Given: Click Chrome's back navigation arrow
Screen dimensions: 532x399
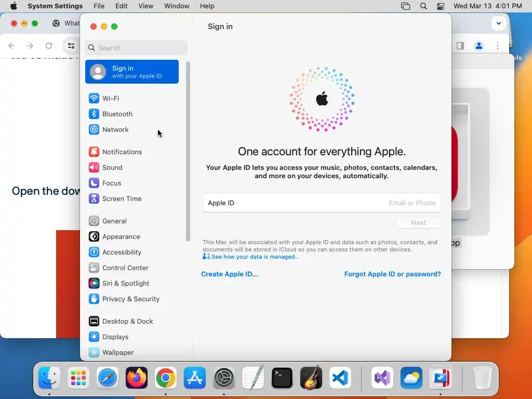Looking at the screenshot, I should [x=11, y=46].
